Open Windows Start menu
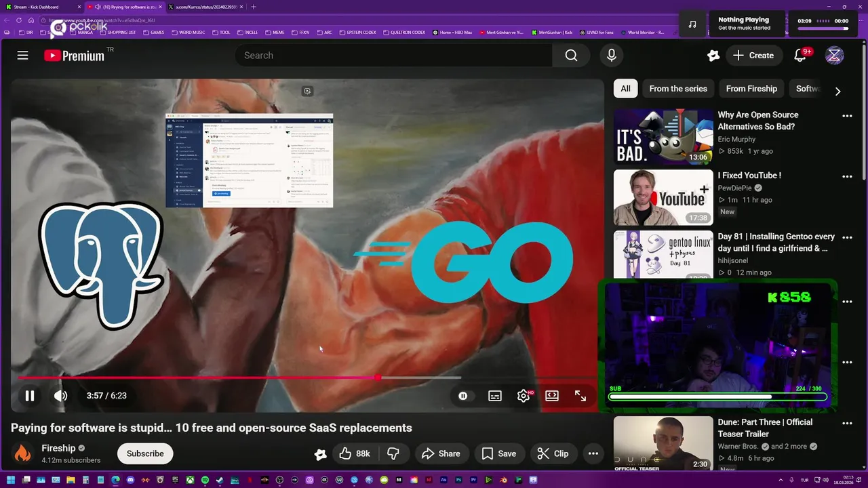 pos(10,480)
